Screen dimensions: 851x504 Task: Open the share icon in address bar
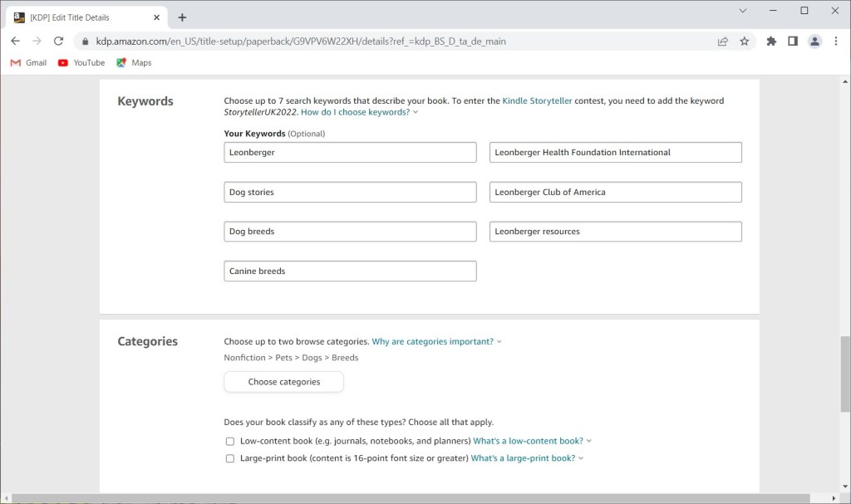click(x=723, y=41)
